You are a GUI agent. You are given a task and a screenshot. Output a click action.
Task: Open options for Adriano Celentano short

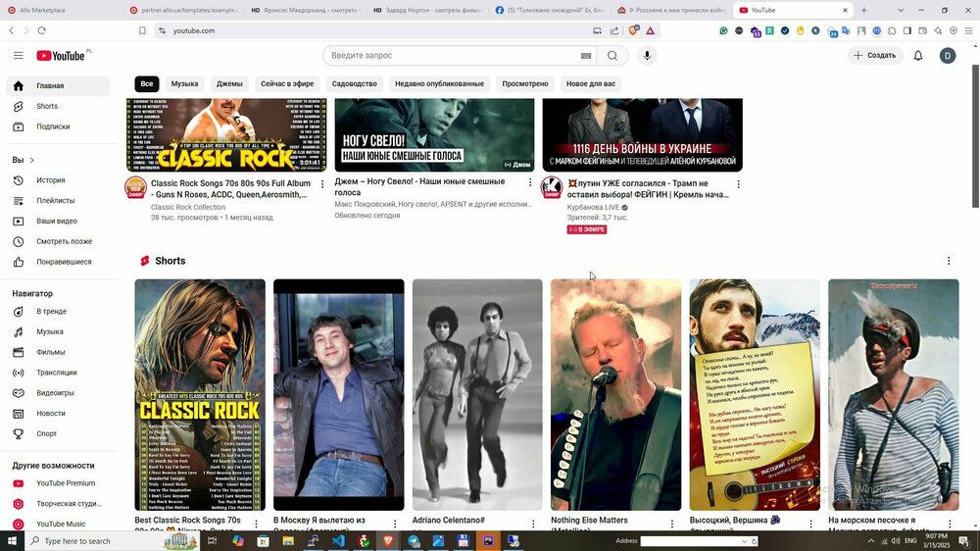(x=533, y=524)
